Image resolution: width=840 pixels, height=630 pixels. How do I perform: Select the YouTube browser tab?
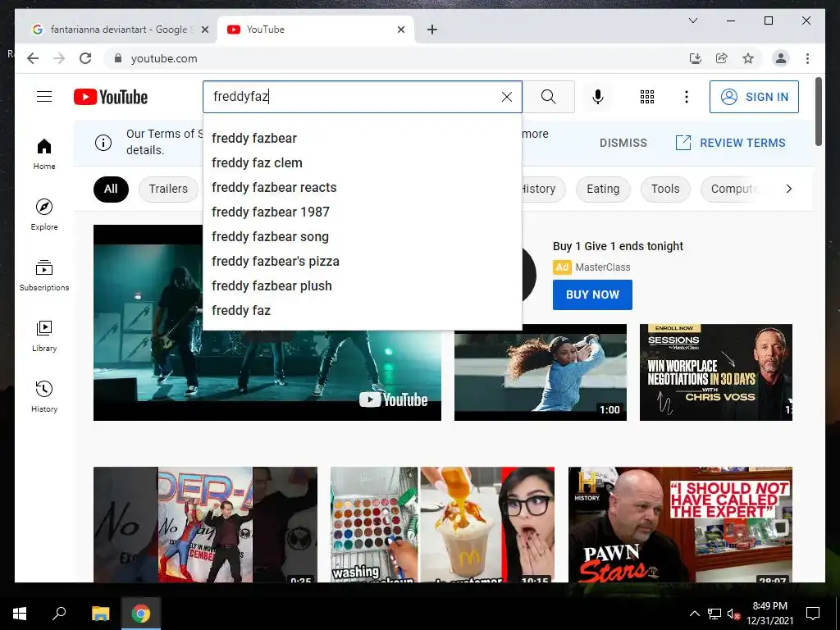click(x=316, y=30)
